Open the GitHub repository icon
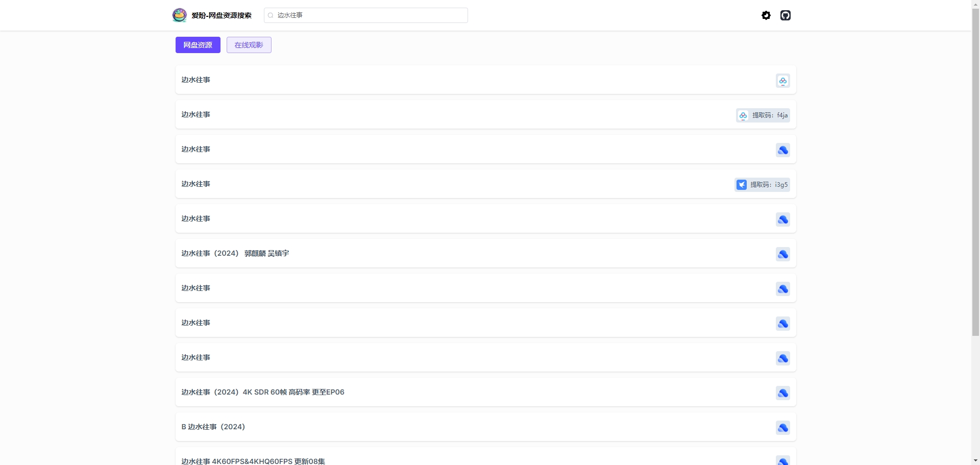The width and height of the screenshot is (980, 465). pyautogui.click(x=786, y=15)
